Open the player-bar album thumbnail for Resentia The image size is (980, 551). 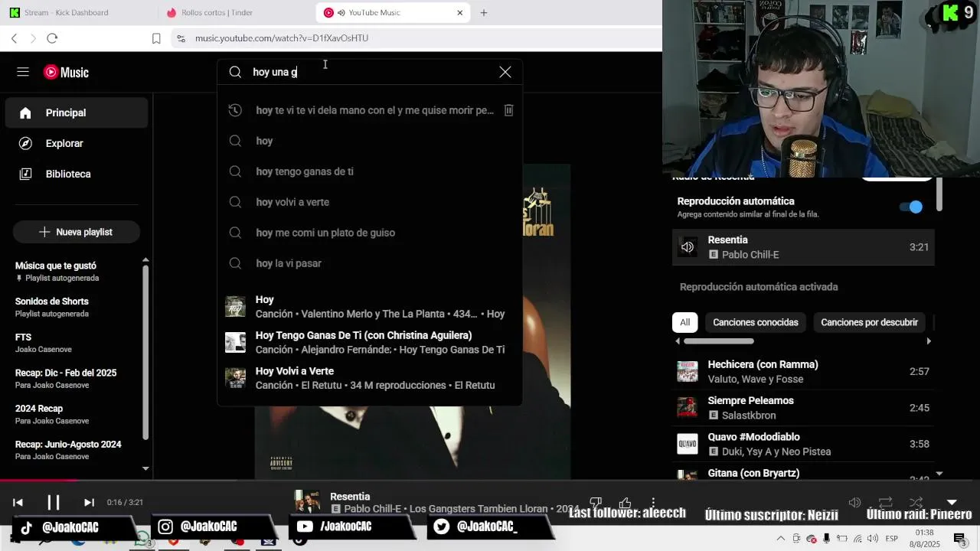(308, 501)
